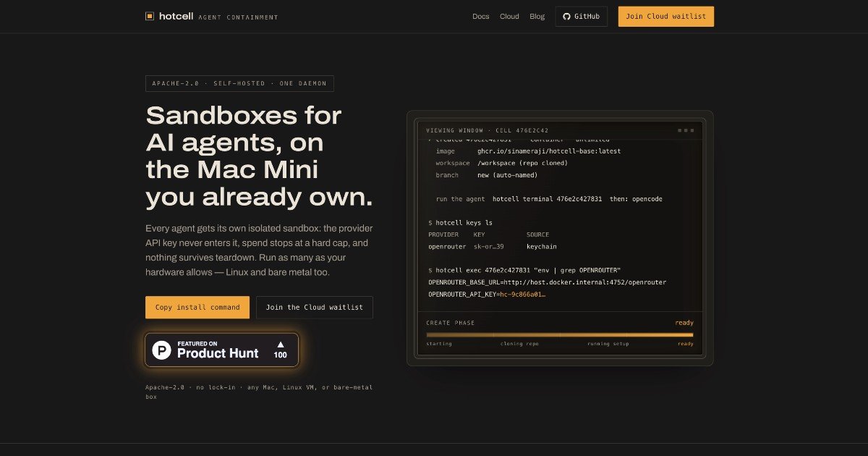Click the Sandboxes for AI agents headline

(x=260, y=156)
